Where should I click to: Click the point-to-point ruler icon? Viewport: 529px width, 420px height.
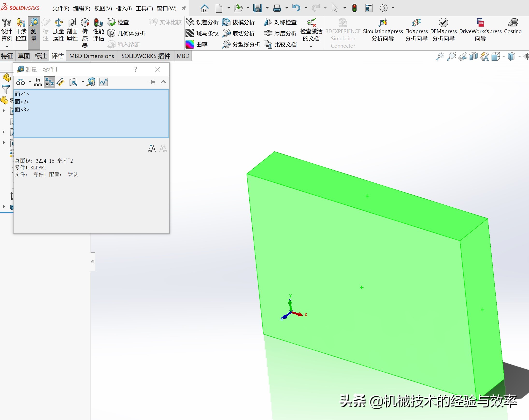click(x=61, y=82)
